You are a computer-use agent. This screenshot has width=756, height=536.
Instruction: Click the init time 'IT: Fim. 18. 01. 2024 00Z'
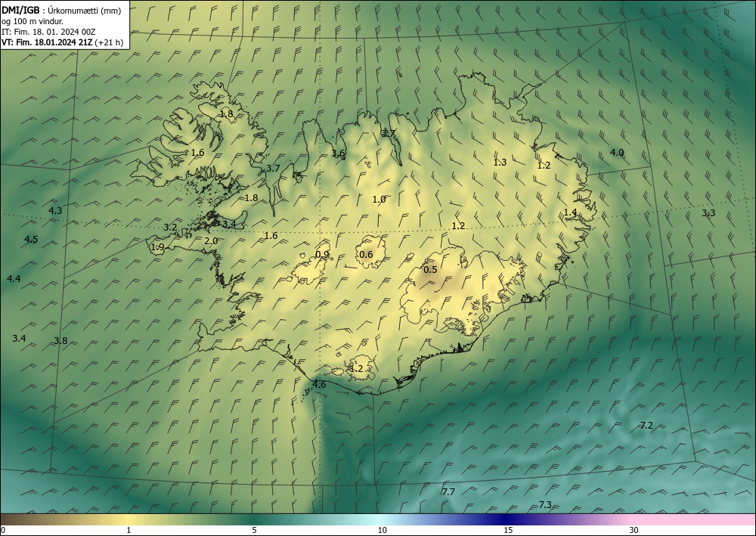48,32
